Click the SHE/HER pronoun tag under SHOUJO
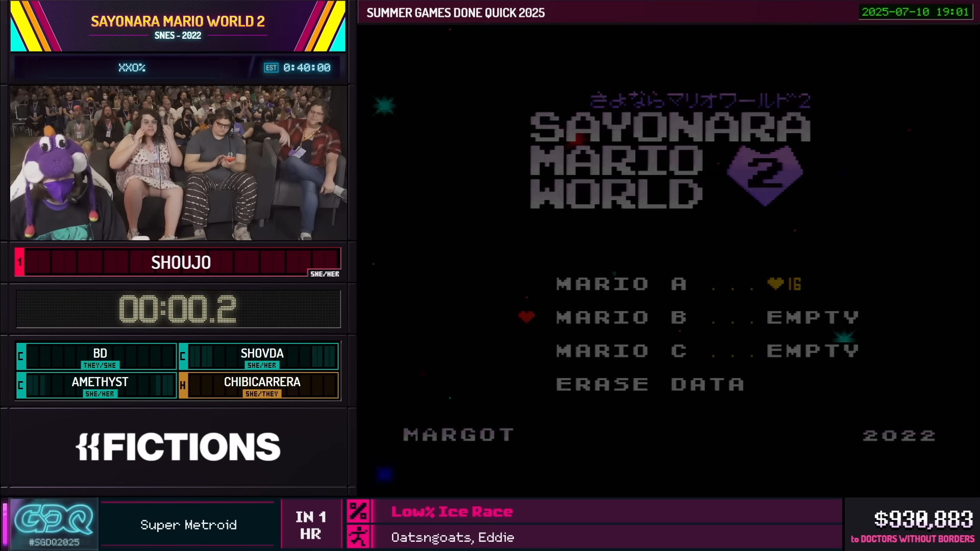The image size is (980, 551). click(x=325, y=274)
